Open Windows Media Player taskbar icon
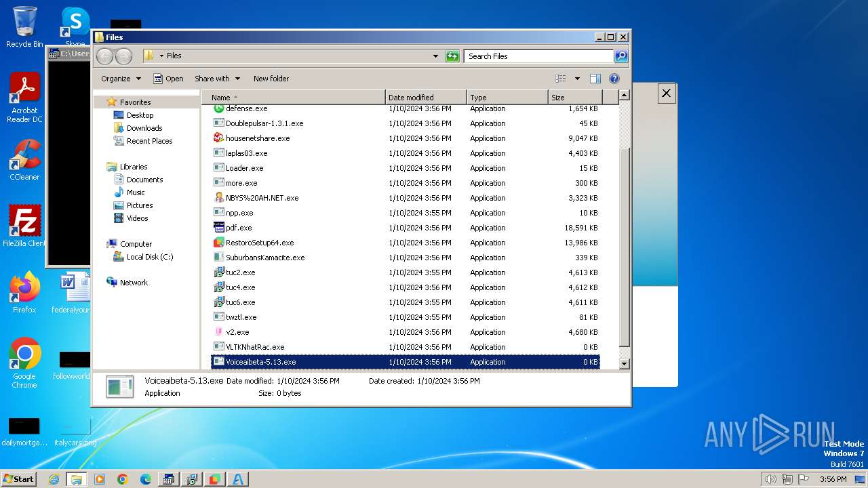 (100, 479)
